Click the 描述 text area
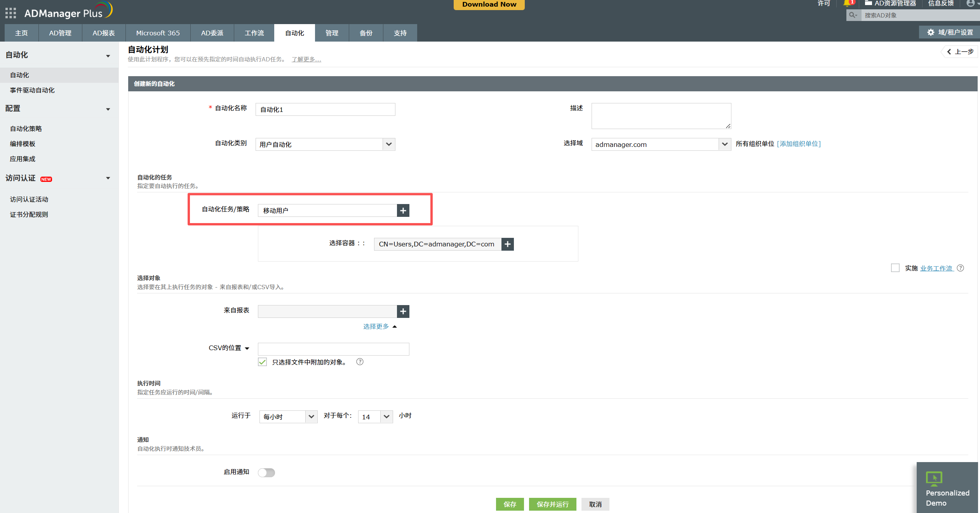The height and width of the screenshot is (513, 980). pos(661,116)
